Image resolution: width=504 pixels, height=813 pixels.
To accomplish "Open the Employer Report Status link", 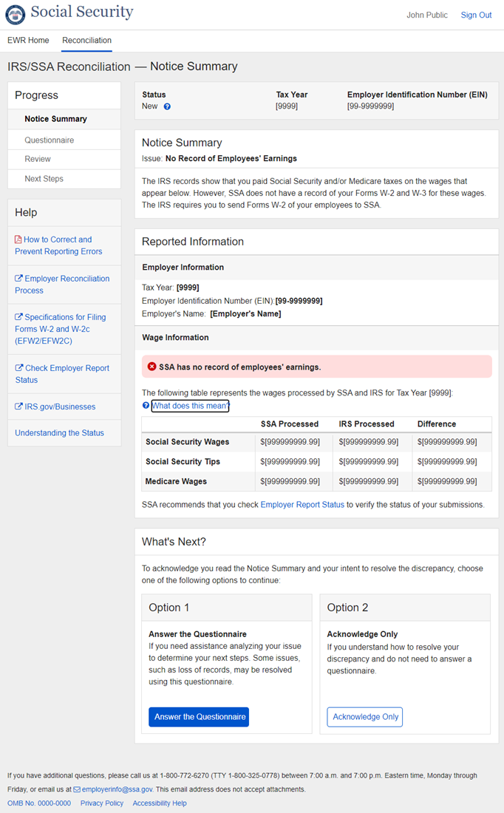I will tap(302, 505).
